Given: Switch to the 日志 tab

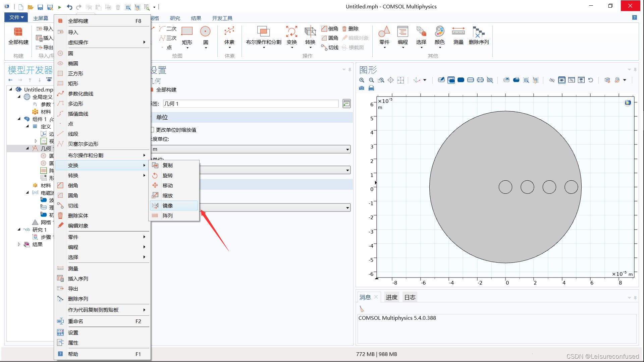Looking at the screenshot, I should pos(410,297).
